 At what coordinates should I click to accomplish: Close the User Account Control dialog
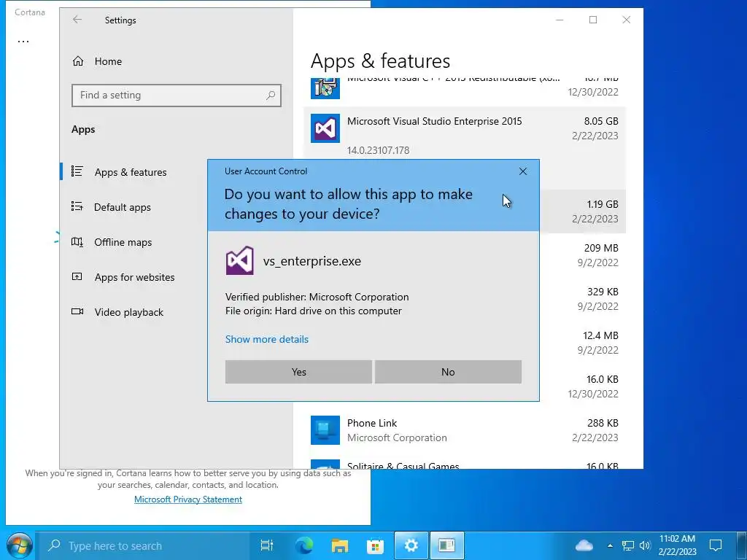point(522,171)
